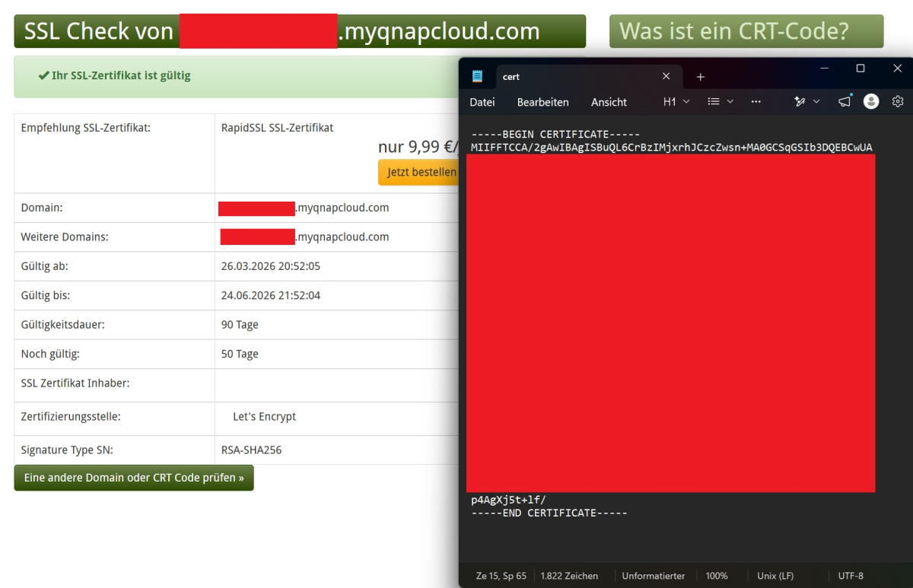The height and width of the screenshot is (588, 913).
Task: Click the nur 9,99 € price text
Action: 418,147
